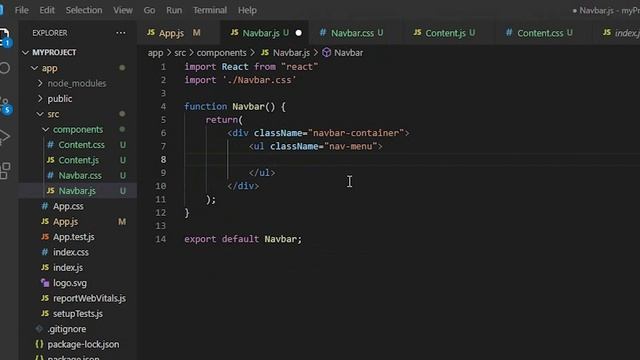Click './Navbar.css' import path
Screen dimensions: 640x360
259,80
